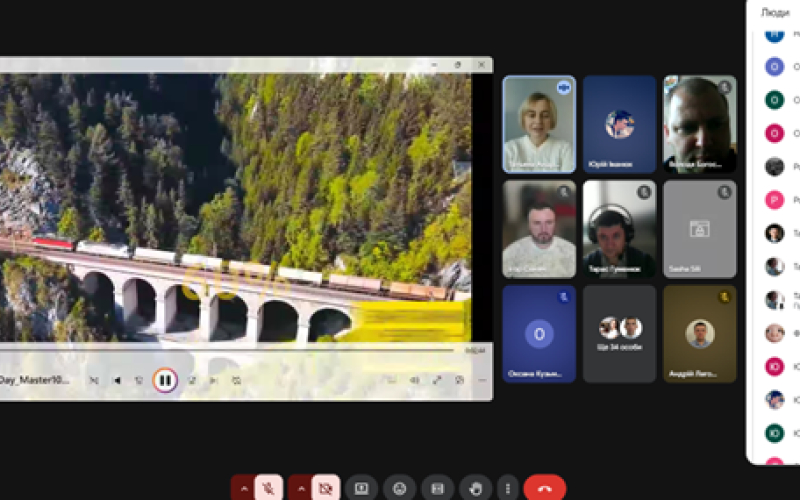The height and width of the screenshot is (500, 800).
Task: Click the shuffle icon in media player
Action: click(x=94, y=380)
